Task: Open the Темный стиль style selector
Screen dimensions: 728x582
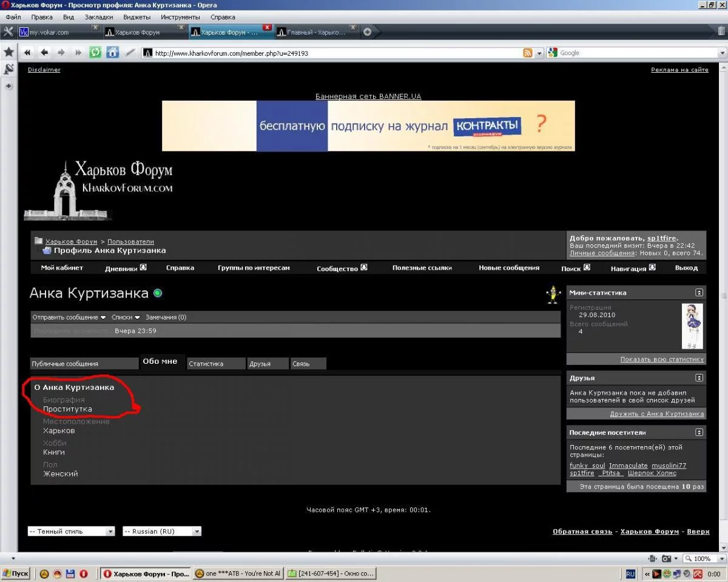Action: (71, 531)
